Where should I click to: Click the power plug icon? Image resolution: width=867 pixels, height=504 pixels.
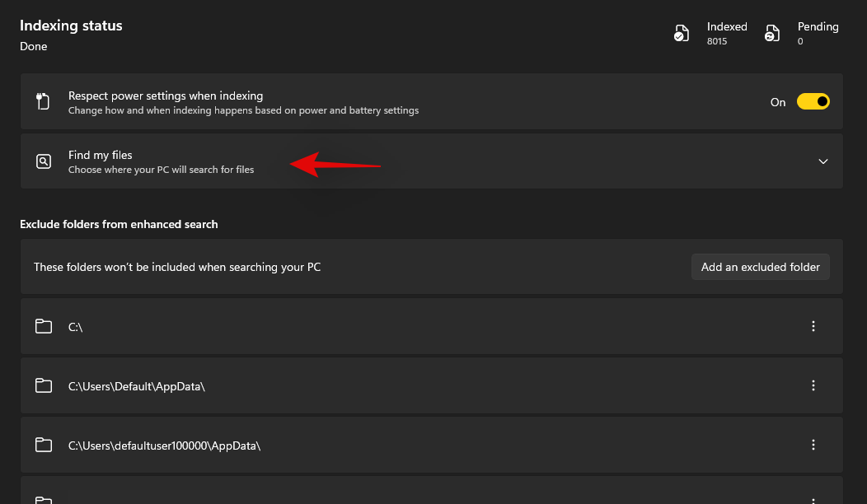click(x=43, y=102)
